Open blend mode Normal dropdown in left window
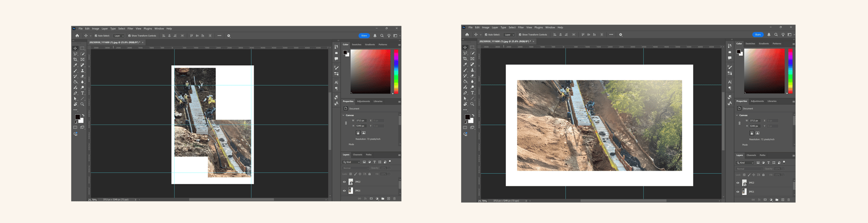868x223 pixels. click(x=355, y=168)
